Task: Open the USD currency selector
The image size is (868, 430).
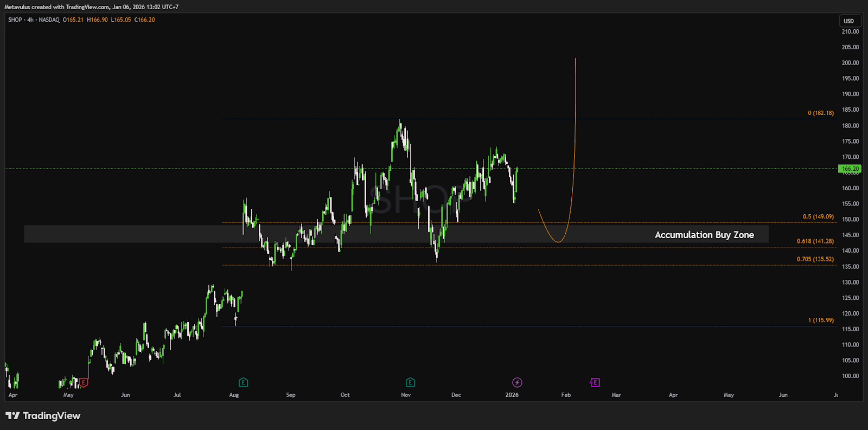Action: pos(848,21)
